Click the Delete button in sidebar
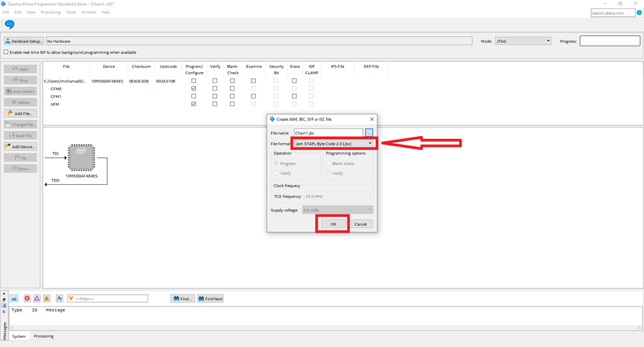Viewport: 644px width, 347px height. 21,102
